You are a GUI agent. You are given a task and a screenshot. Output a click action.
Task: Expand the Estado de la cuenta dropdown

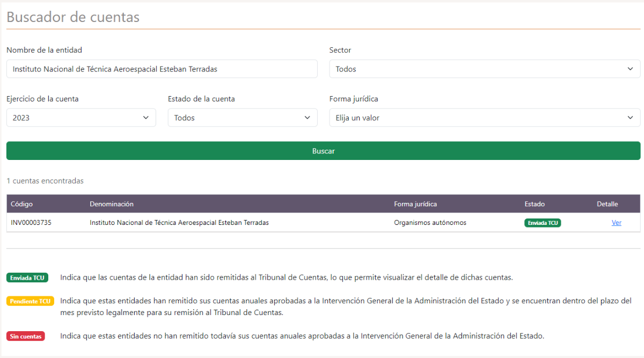[243, 118]
